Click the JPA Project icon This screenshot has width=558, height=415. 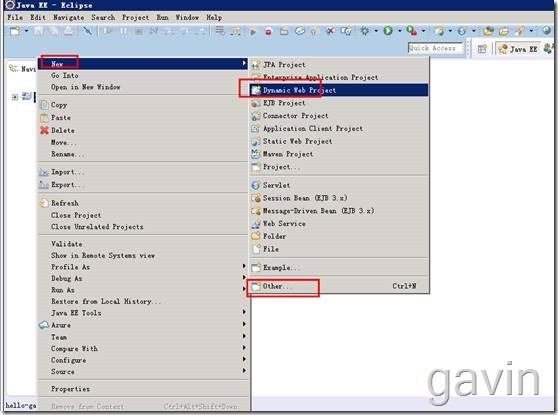(256, 65)
